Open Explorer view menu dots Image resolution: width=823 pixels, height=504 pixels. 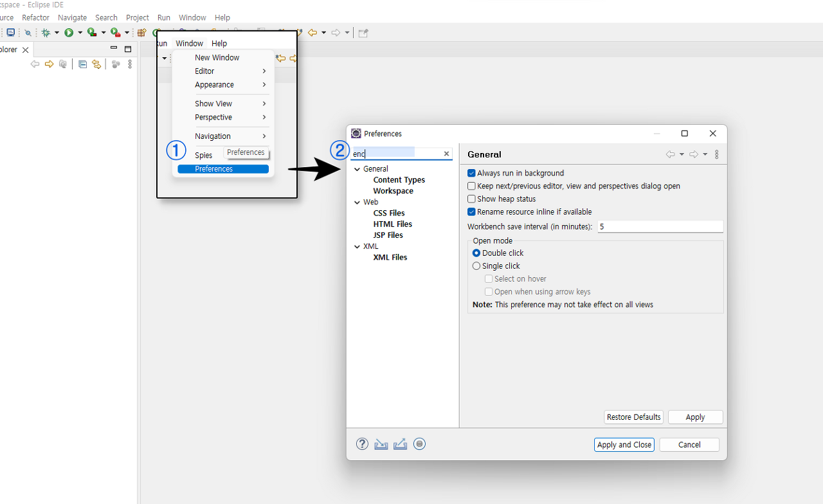(x=130, y=64)
